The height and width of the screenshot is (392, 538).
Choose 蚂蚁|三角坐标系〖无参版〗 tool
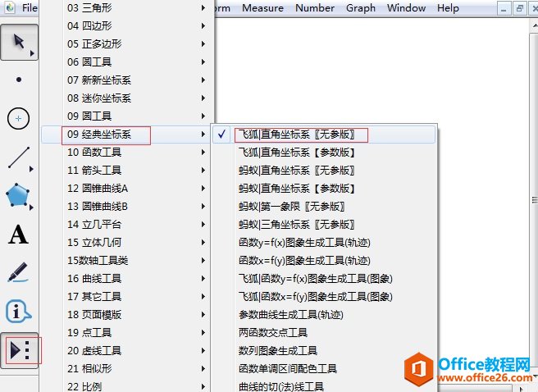point(324,225)
